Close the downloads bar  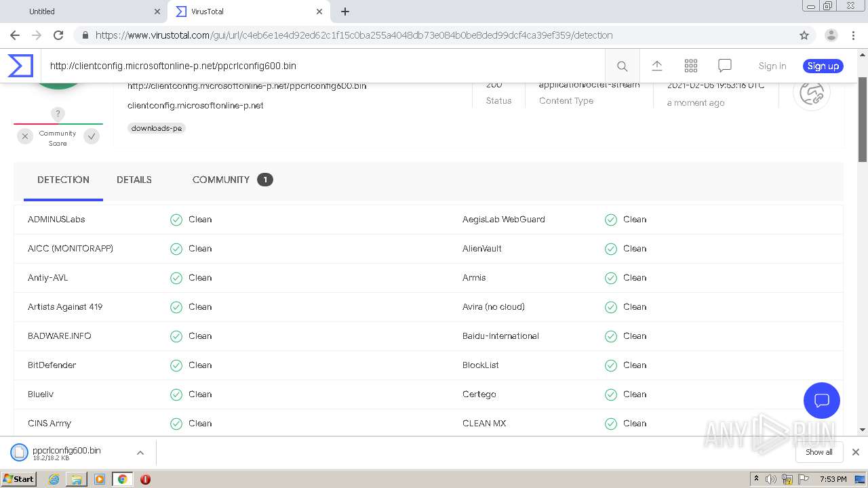tap(855, 452)
